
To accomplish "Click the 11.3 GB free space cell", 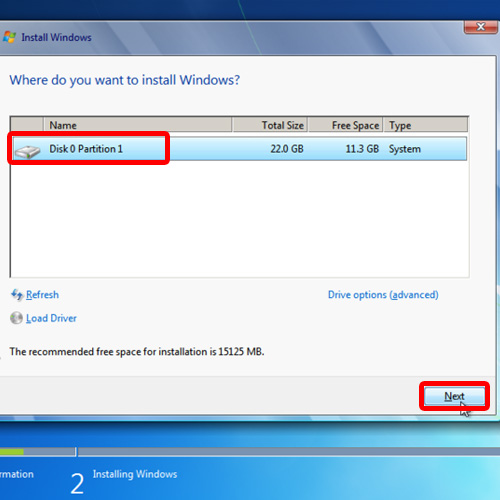I will pos(362,149).
